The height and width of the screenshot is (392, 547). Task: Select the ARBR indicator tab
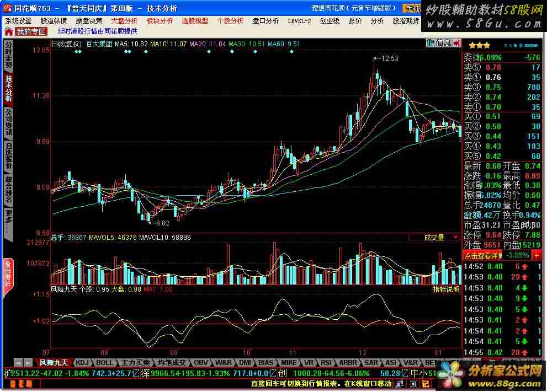(x=348, y=362)
